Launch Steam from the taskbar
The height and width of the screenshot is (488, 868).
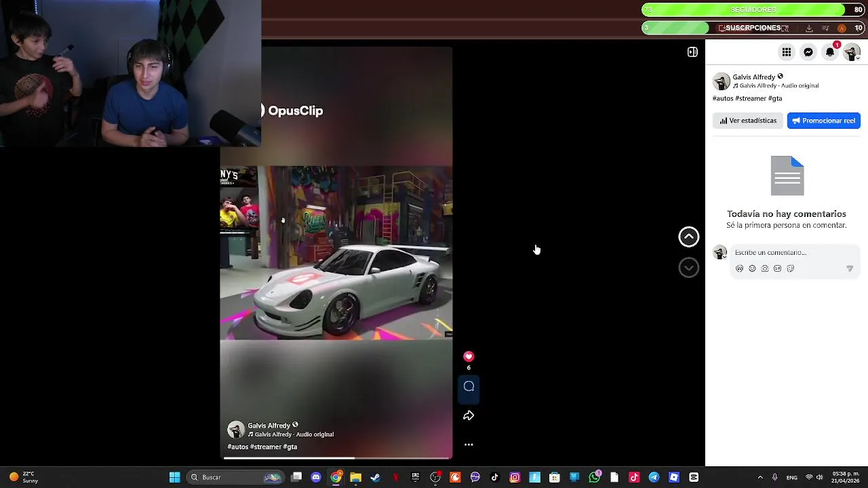click(375, 477)
